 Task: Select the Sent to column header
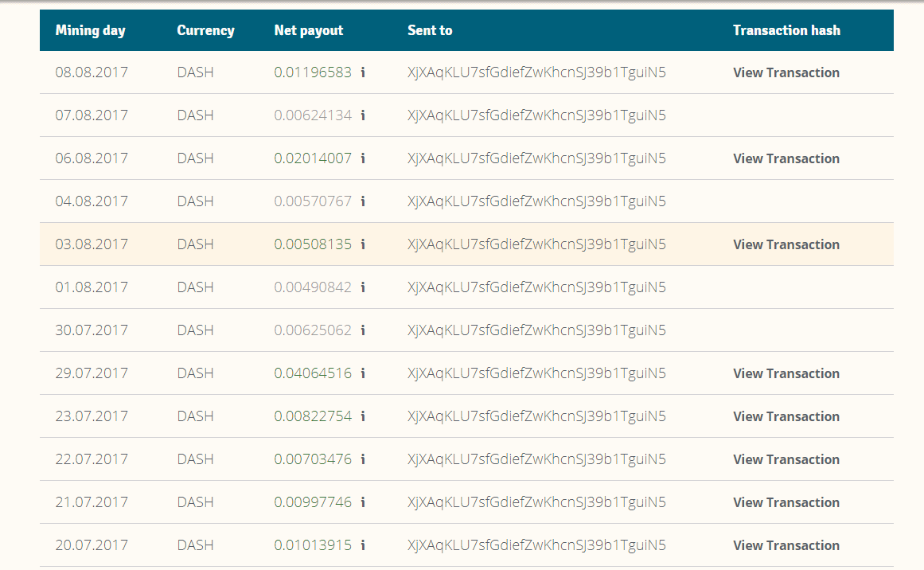pyautogui.click(x=431, y=31)
